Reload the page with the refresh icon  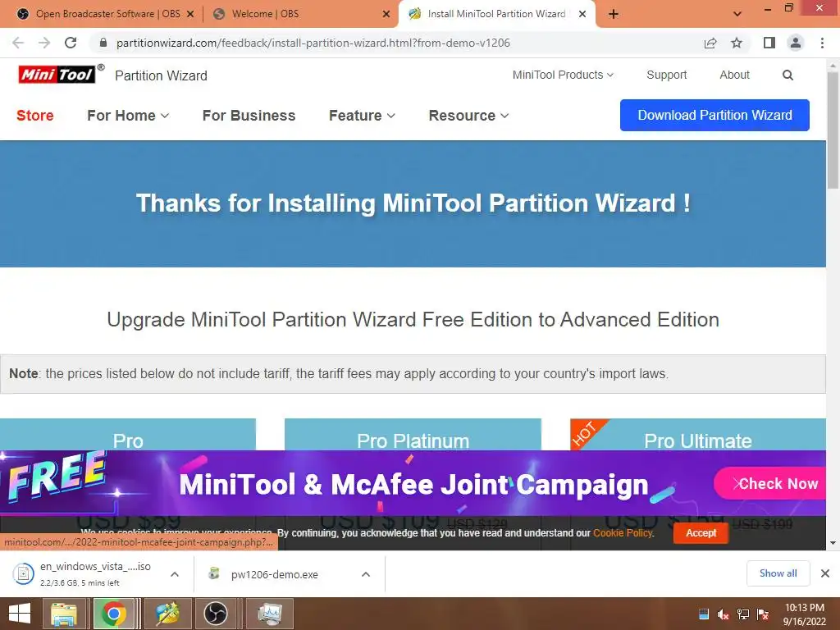tap(71, 43)
